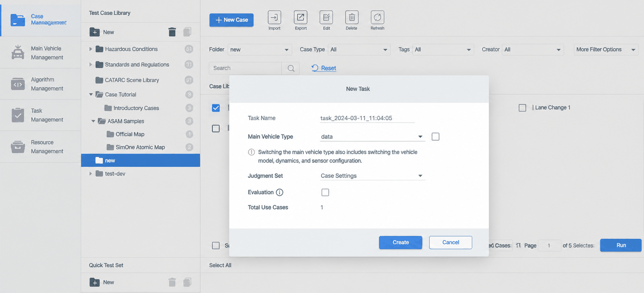Open Main Vehicle Type dropdown showing data
This screenshot has height=293, width=644.
point(372,137)
